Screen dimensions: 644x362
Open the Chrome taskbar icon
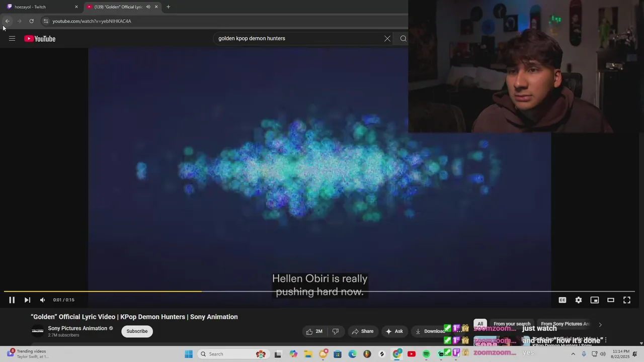coord(397,354)
